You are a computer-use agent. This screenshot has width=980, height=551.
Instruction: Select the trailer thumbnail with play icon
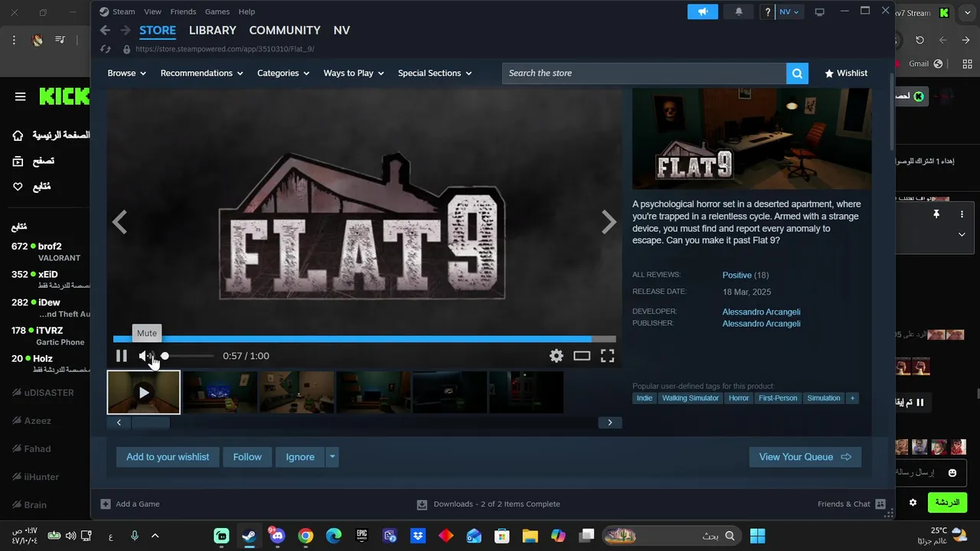point(144,393)
